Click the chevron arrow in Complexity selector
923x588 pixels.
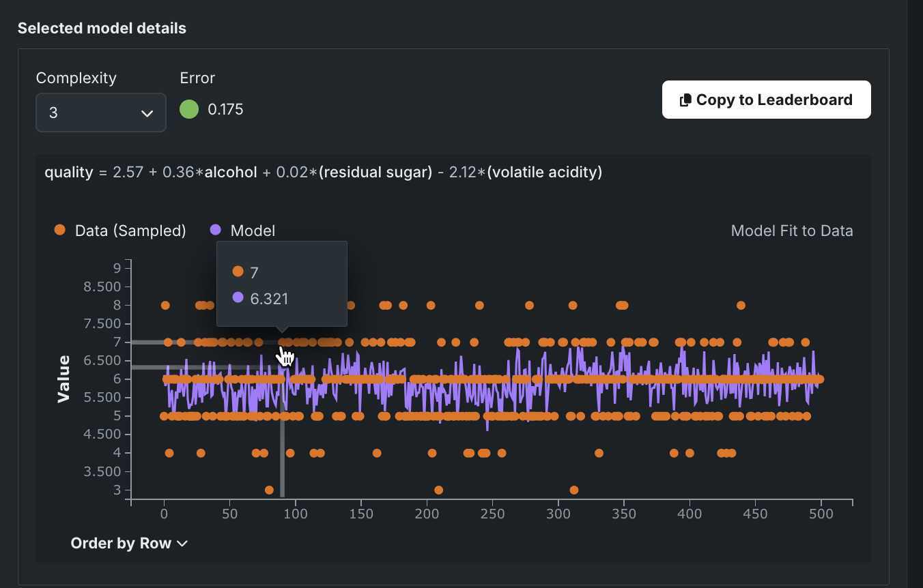pyautogui.click(x=147, y=113)
